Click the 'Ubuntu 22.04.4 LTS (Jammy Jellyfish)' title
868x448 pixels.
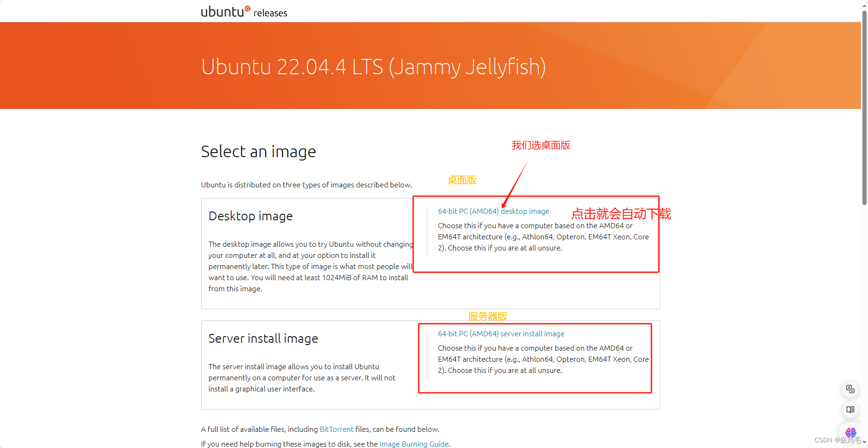(373, 67)
